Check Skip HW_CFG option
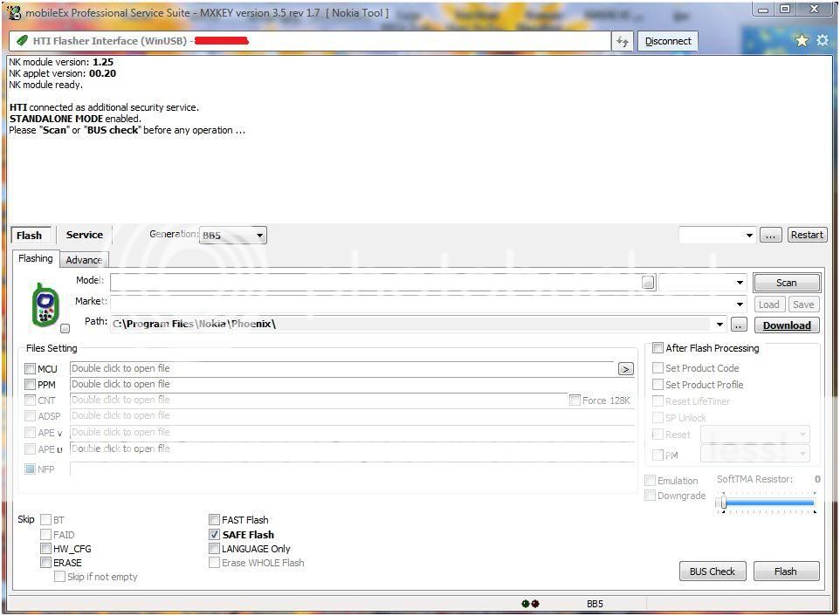Image resolution: width=840 pixels, height=616 pixels. click(x=45, y=549)
